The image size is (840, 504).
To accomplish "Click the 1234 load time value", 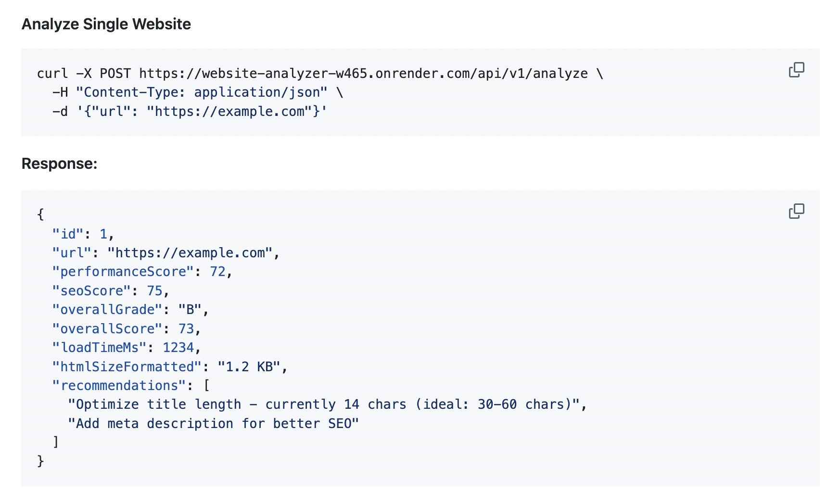I will click(x=178, y=348).
